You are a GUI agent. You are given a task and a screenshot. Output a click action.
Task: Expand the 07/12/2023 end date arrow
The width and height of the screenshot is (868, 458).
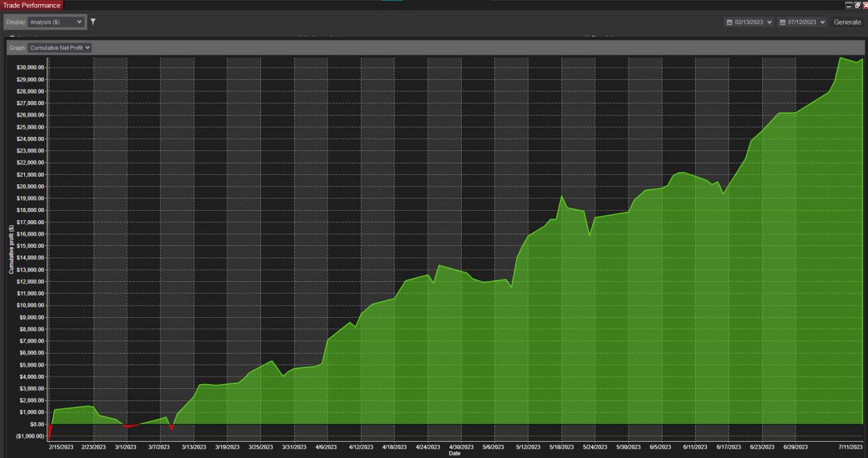coord(823,22)
